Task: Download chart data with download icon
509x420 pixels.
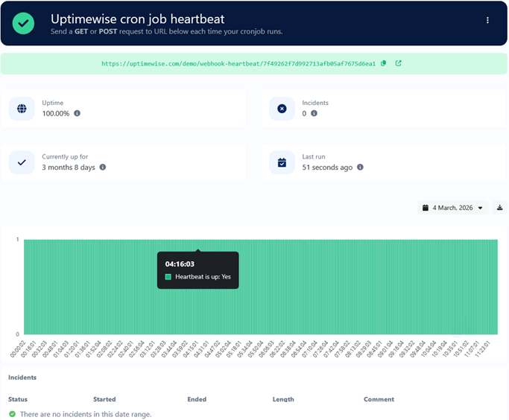Action: [x=500, y=208]
